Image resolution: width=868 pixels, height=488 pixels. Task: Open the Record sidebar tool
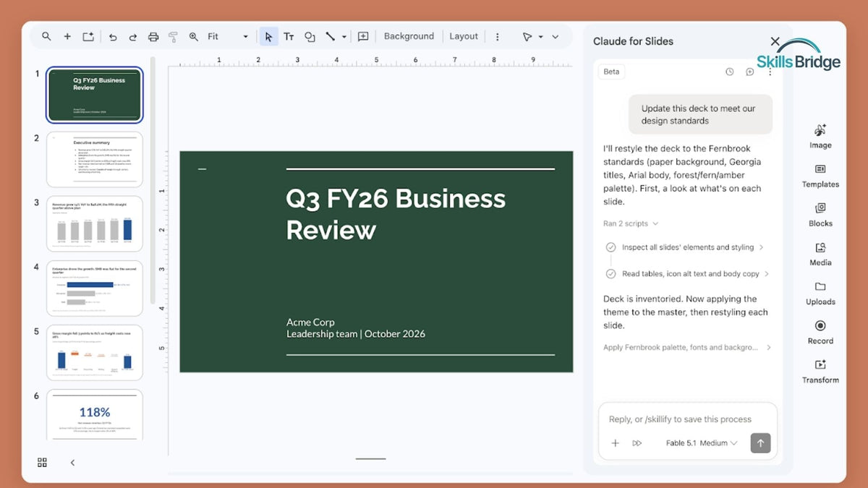[820, 332]
